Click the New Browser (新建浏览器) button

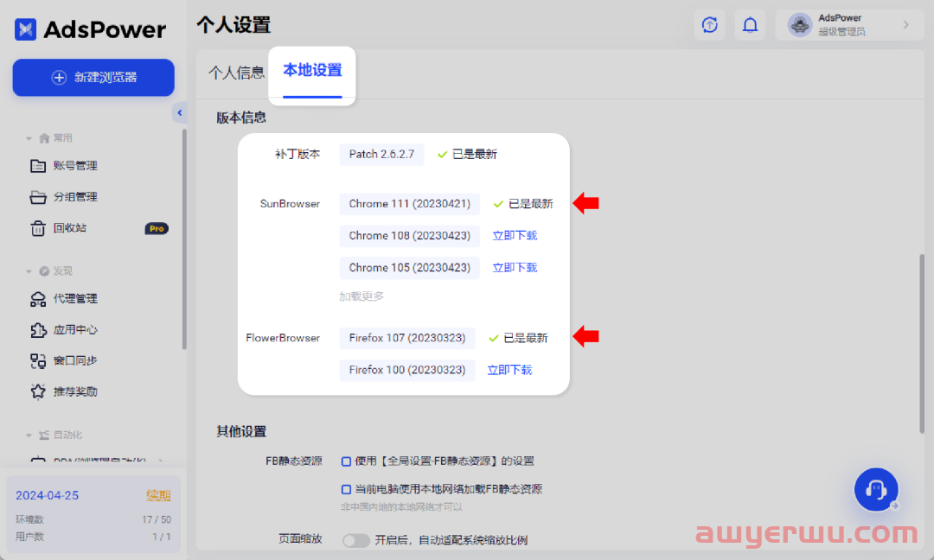coord(93,78)
